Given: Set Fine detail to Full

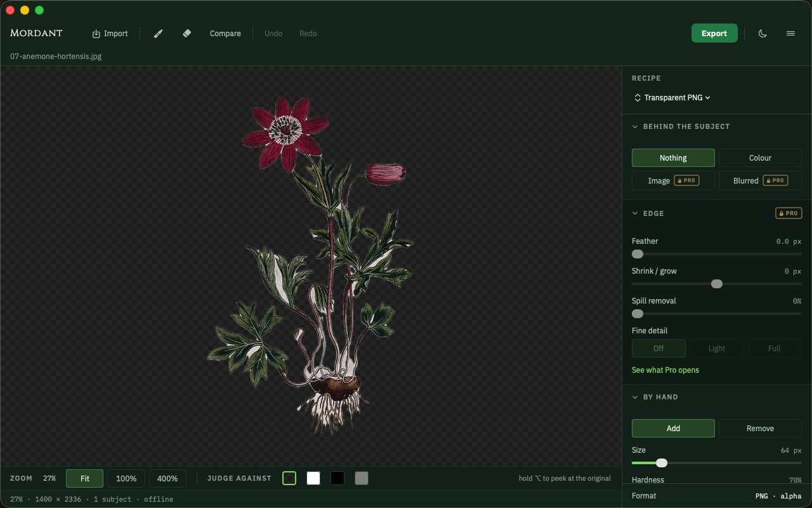Looking at the screenshot, I should (x=775, y=349).
